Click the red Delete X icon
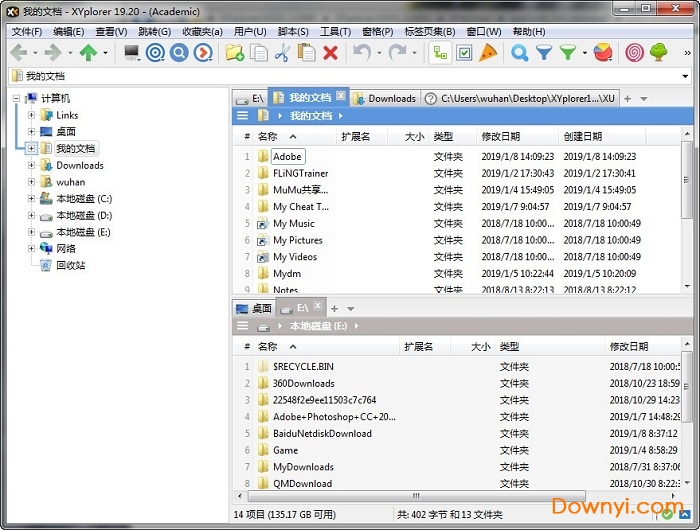 pyautogui.click(x=330, y=53)
